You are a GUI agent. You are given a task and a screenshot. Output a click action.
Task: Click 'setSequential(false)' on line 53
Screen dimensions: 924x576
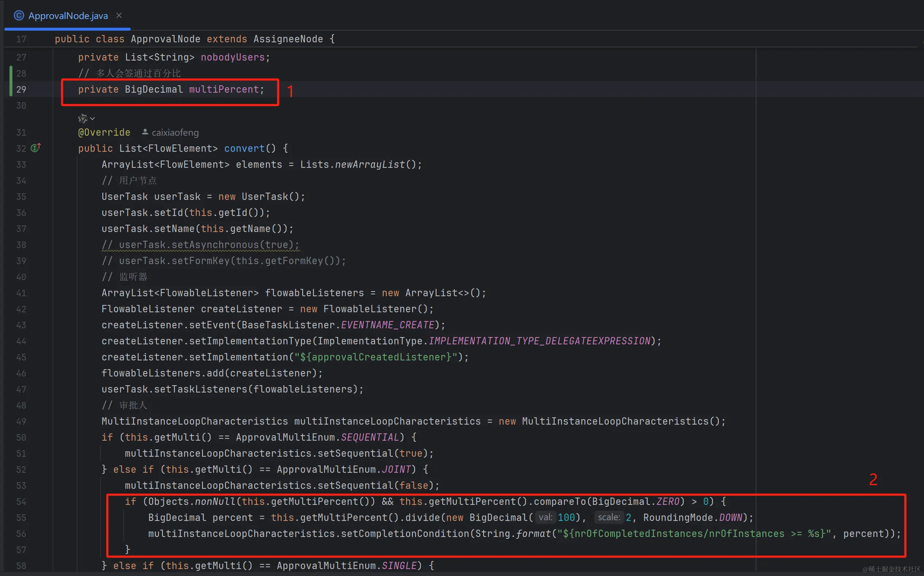(x=376, y=486)
